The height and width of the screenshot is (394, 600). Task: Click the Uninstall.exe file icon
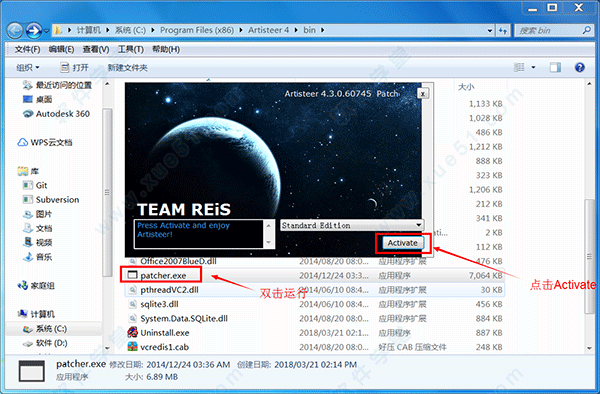(132, 332)
